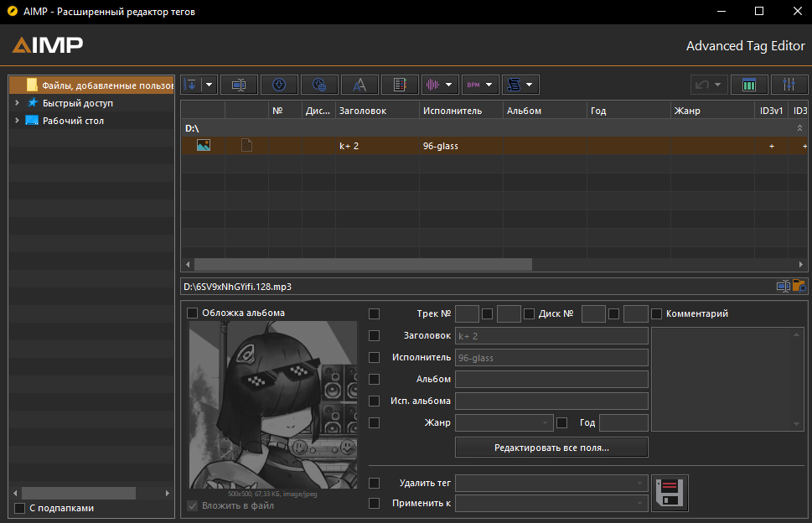Click the album cover thumbnail image
Viewport: 812px width, 523px height.
(273, 405)
